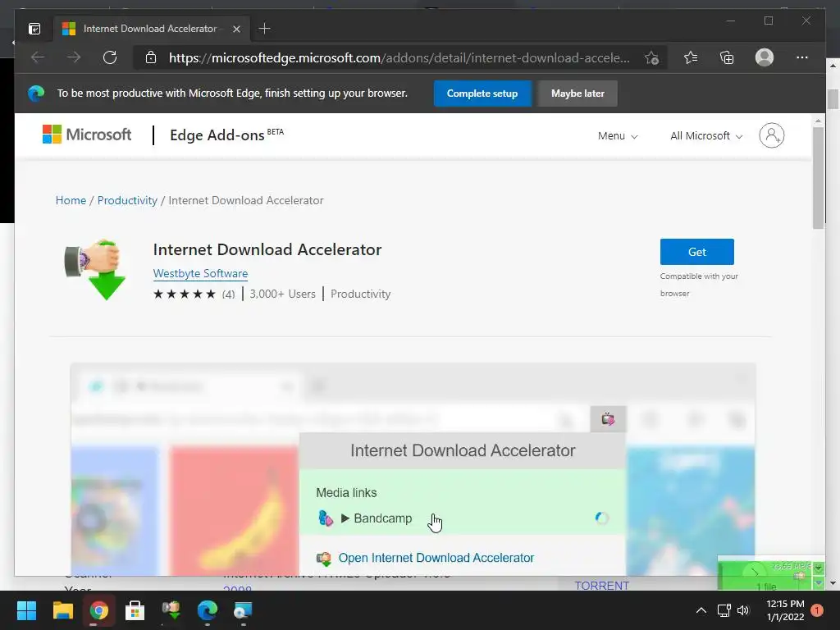The image size is (840, 630).
Task: Select the Internet Download Accelerator tab
Action: 151,29
